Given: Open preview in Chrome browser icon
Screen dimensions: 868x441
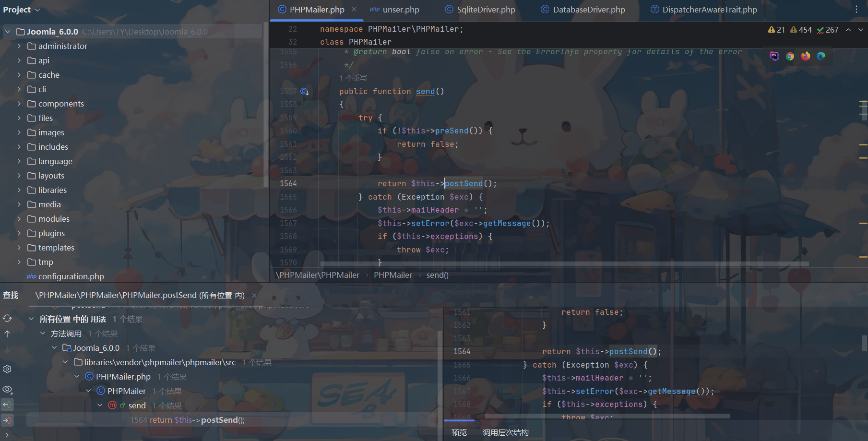Looking at the screenshot, I should point(790,56).
